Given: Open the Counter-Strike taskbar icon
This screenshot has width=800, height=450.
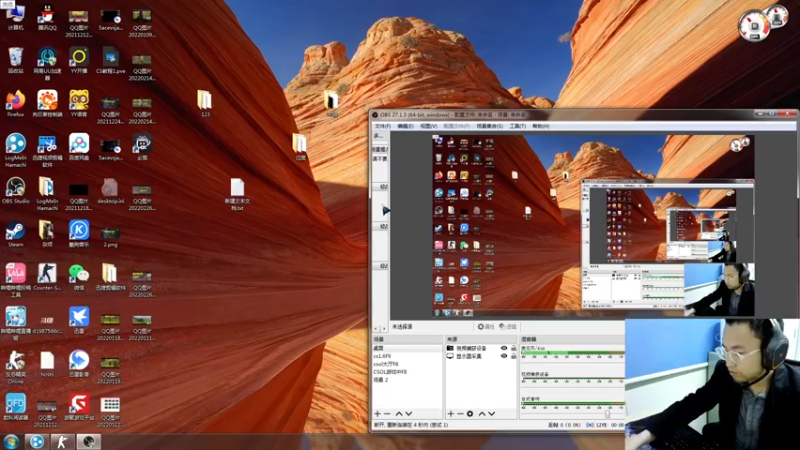Looking at the screenshot, I should point(62,442).
